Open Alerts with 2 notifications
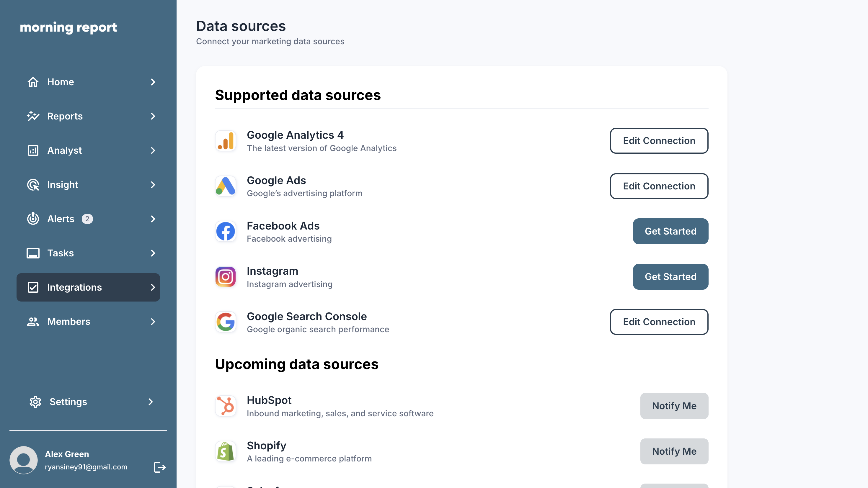868x488 pixels. click(x=88, y=219)
